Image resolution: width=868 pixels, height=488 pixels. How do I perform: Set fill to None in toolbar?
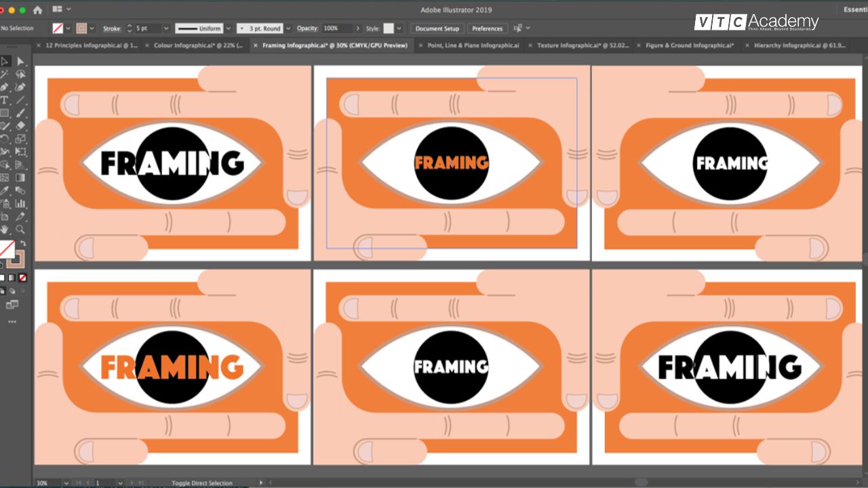click(x=22, y=278)
